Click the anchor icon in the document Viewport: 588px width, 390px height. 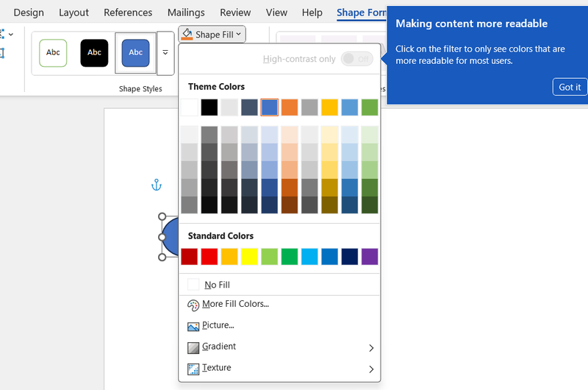tap(157, 185)
